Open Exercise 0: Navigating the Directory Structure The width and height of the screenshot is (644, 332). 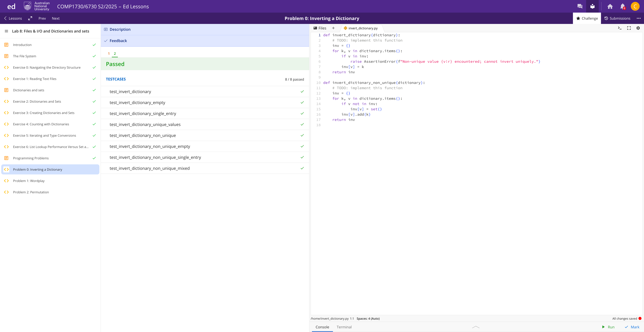[50, 68]
